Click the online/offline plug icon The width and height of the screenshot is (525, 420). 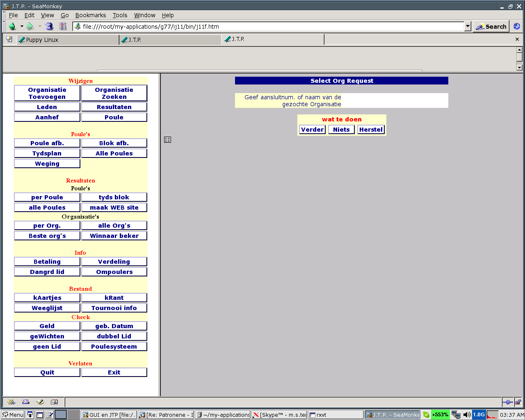pyautogui.click(x=508, y=402)
